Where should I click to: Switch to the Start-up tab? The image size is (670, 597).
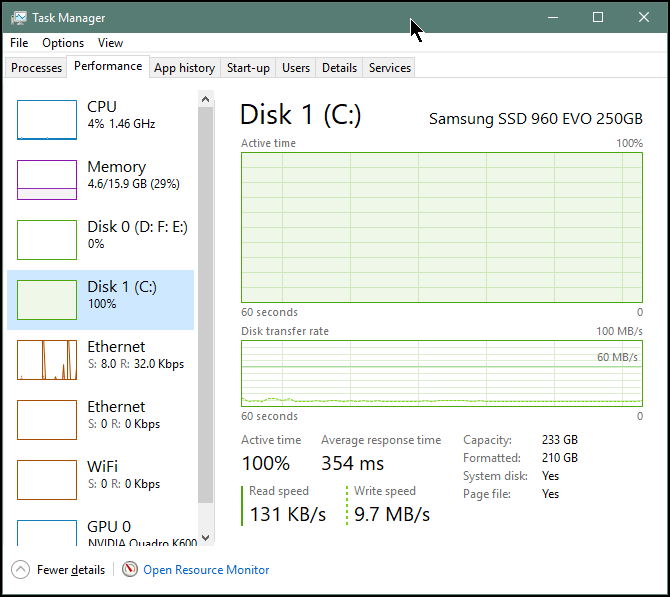tap(248, 68)
